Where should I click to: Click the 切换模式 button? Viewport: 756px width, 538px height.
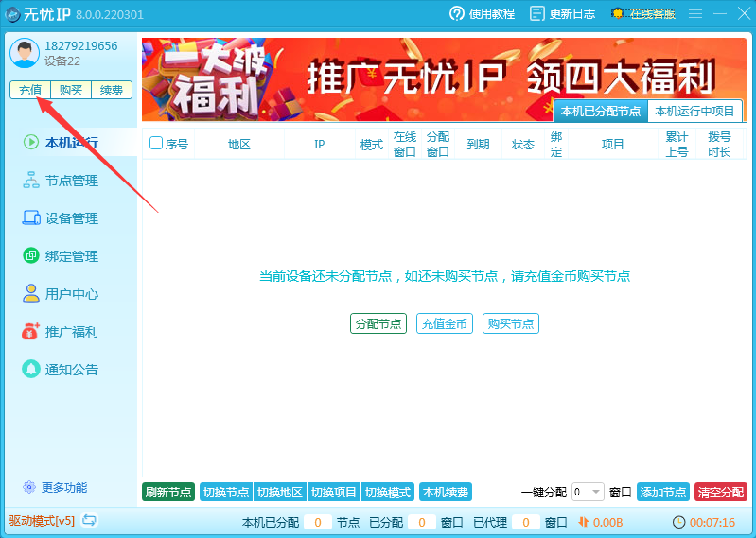click(x=388, y=492)
